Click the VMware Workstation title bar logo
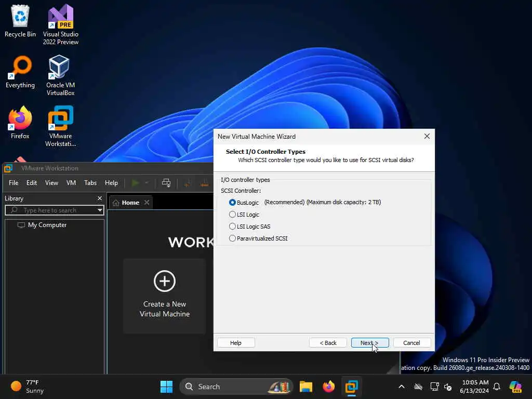This screenshot has height=399, width=532. click(x=8, y=168)
